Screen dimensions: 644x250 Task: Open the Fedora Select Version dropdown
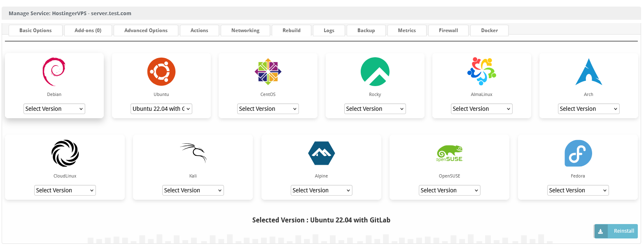[x=578, y=190]
